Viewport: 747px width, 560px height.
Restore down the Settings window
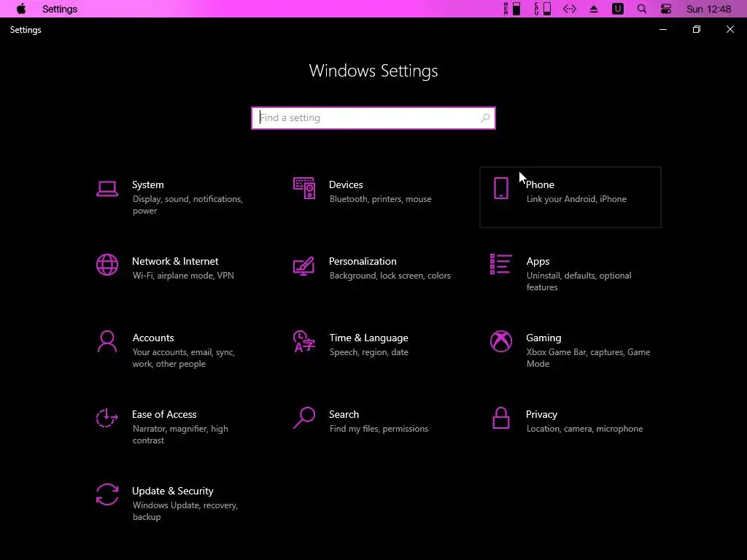coord(697,29)
